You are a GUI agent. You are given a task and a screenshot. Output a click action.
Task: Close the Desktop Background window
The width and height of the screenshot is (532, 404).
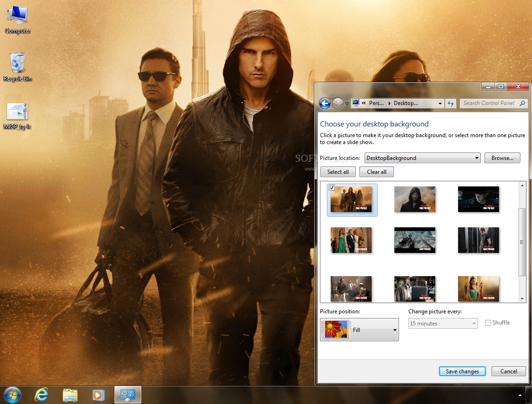pyautogui.click(x=518, y=87)
